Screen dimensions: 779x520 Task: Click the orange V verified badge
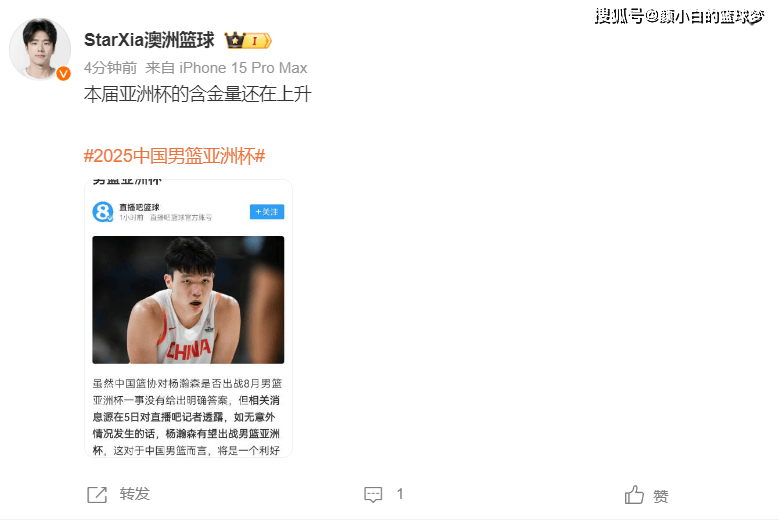coord(63,74)
